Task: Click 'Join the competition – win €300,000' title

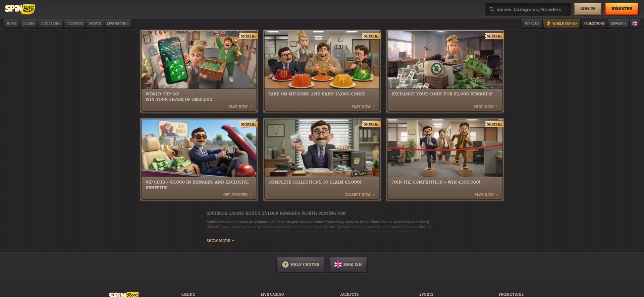Action: (x=436, y=182)
